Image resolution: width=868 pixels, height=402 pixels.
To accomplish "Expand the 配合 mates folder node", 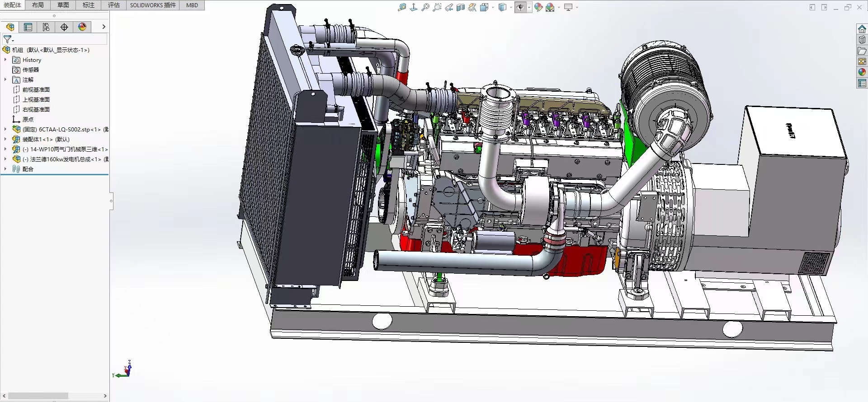I will 5,169.
